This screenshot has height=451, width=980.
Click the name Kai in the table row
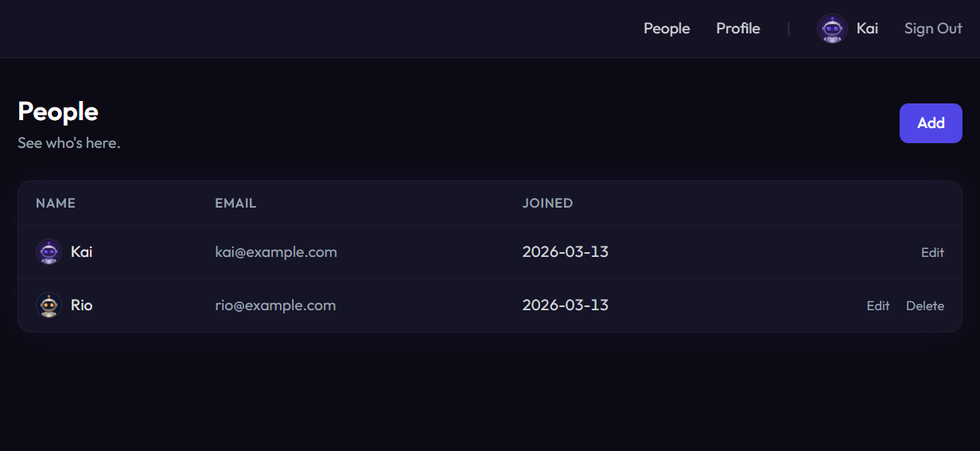tap(82, 252)
